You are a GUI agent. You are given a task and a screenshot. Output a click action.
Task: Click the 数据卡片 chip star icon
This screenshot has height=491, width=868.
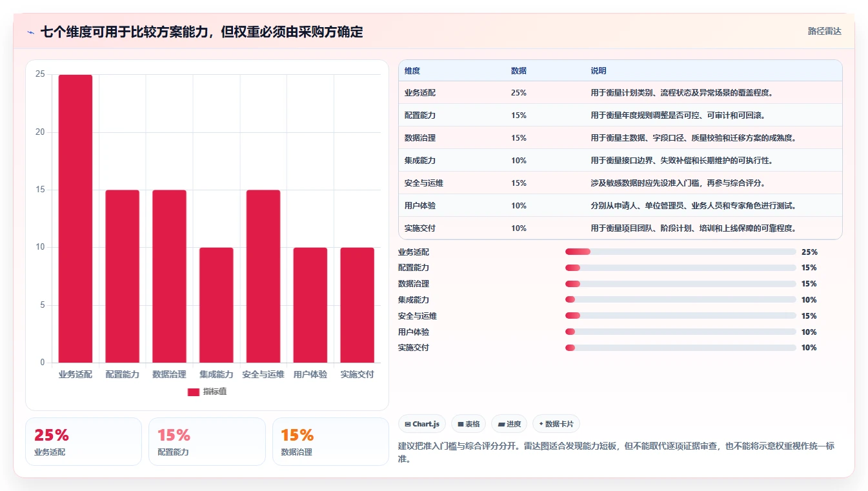coord(541,425)
